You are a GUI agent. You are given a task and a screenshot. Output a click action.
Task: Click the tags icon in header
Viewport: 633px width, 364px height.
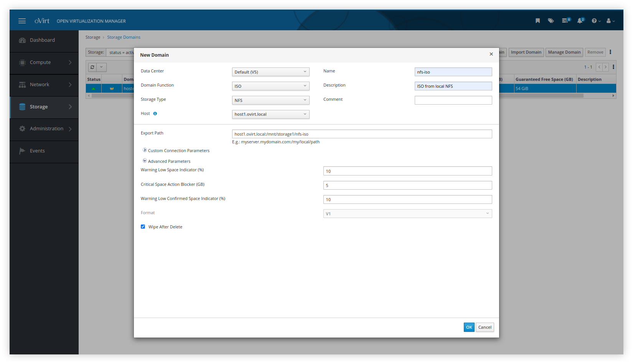(x=551, y=21)
